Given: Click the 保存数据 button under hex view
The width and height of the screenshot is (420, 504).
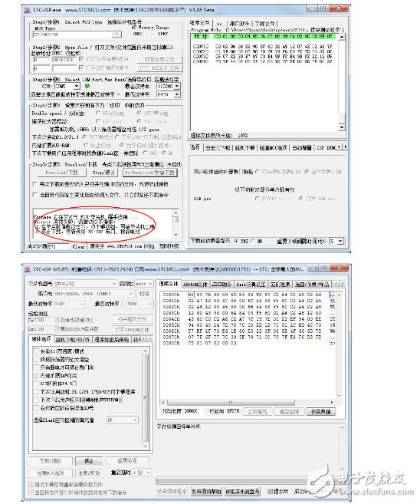Looking at the screenshot, I should pos(320,411).
